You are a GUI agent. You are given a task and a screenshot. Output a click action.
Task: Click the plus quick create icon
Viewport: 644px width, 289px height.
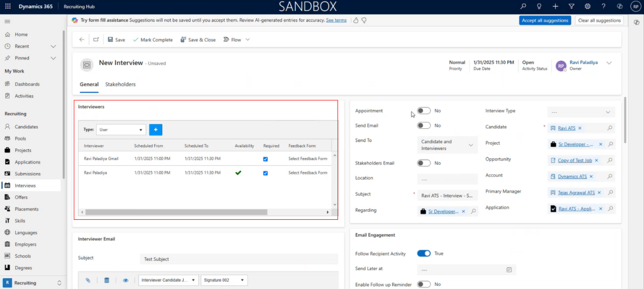(x=555, y=6)
